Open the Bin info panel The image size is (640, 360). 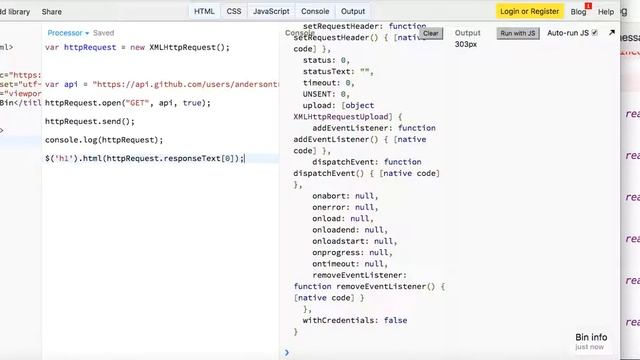pyautogui.click(x=591, y=341)
